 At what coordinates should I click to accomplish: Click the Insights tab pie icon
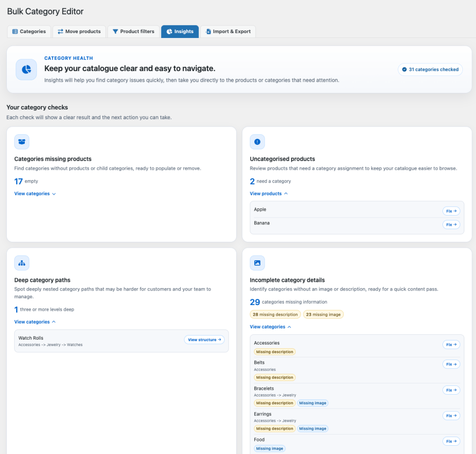(x=169, y=31)
